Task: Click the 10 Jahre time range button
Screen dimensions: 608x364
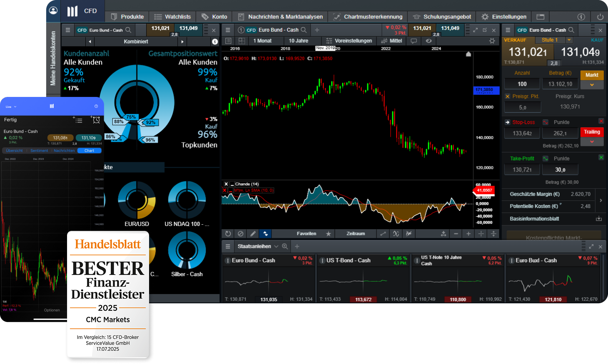Action: click(299, 41)
